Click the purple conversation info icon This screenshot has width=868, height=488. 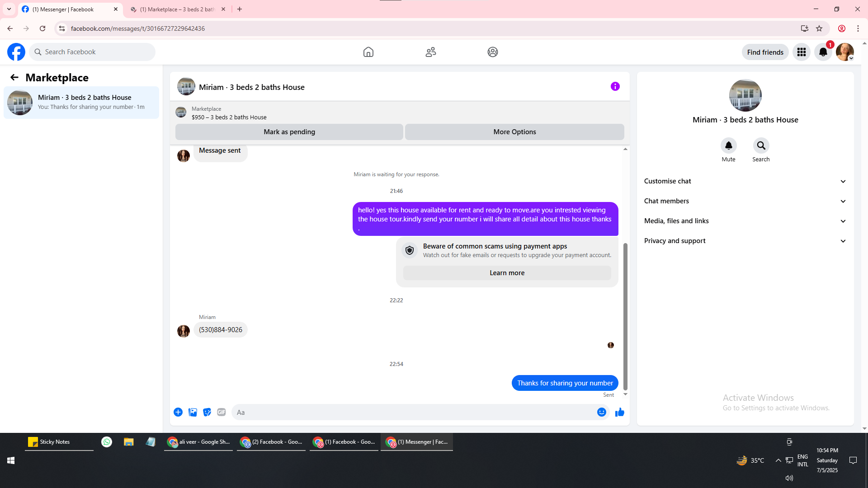pos(615,86)
